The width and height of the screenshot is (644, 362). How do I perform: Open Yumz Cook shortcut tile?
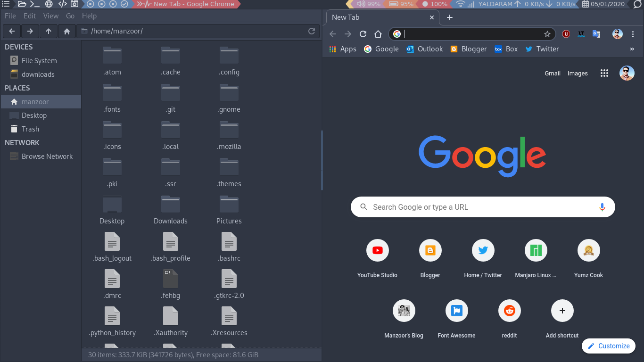[588, 258]
